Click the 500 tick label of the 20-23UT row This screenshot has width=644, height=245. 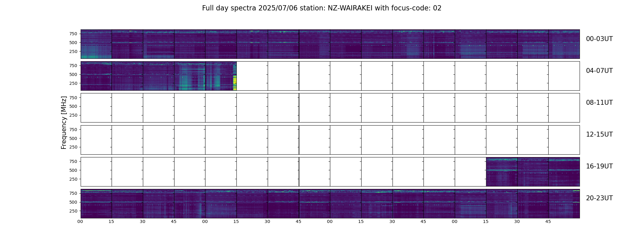coord(73,202)
